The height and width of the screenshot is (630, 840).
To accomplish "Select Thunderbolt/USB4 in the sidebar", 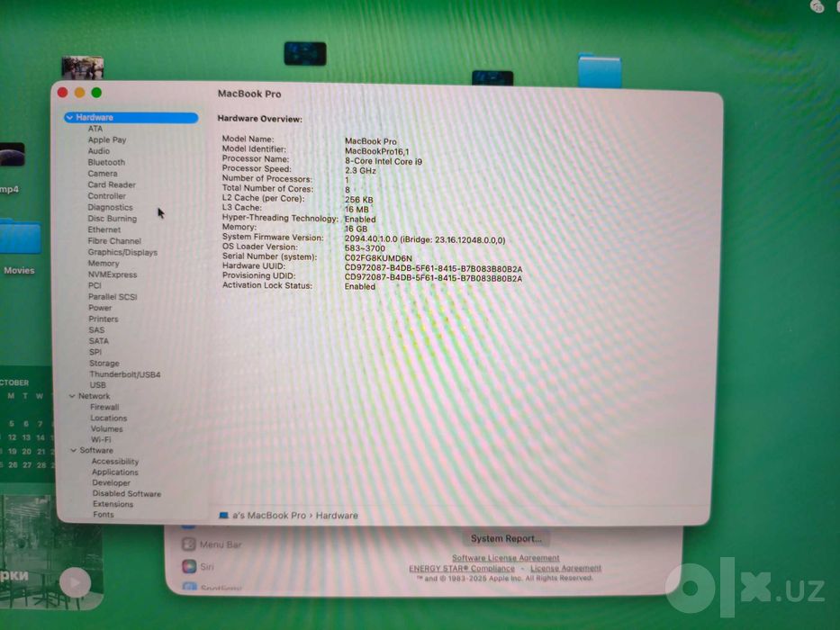I will point(125,374).
